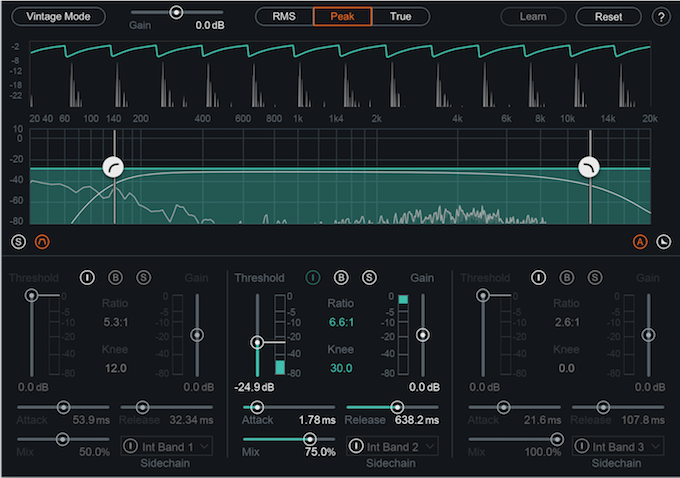This screenshot has width=680, height=478.
Task: Bypass Band 3 with B button
Action: coord(566,278)
